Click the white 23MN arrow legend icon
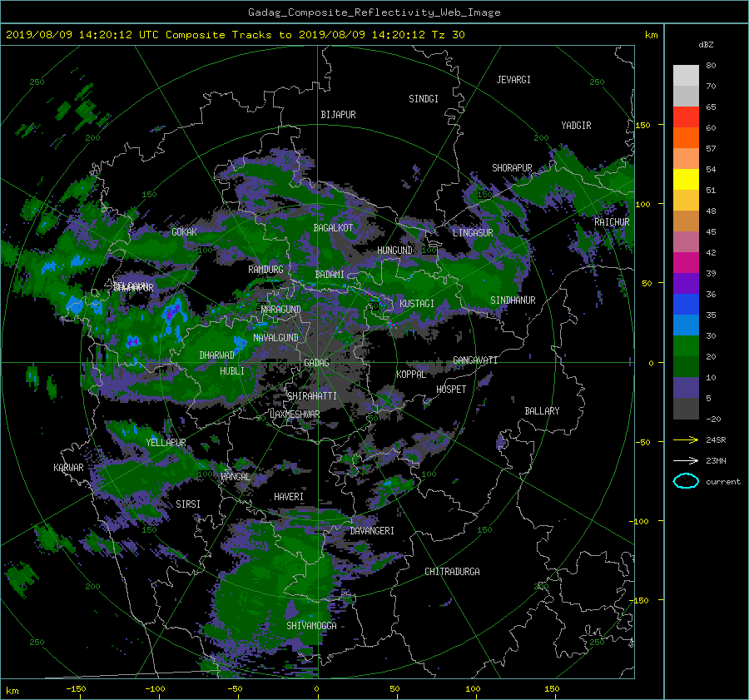Screen dimensions: 749x700 coord(686,460)
